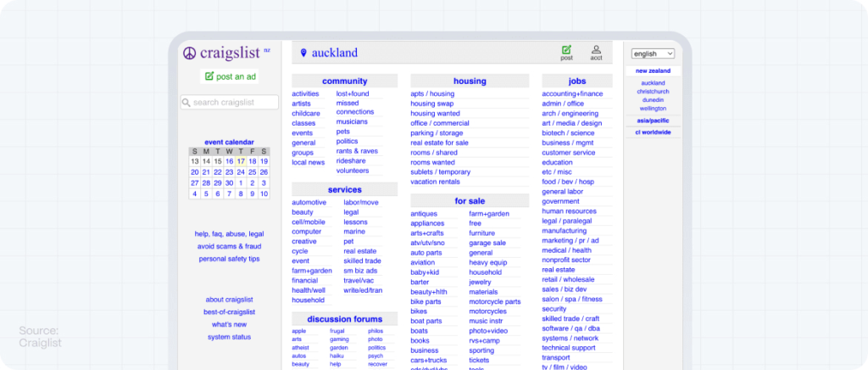This screenshot has height=370, width=868.
Task: Open the for sale section header
Action: click(x=470, y=201)
